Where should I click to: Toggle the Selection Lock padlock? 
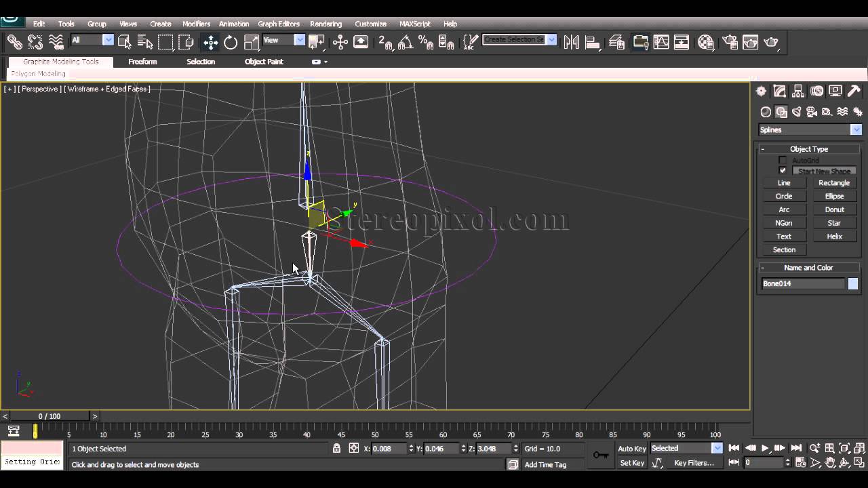(x=336, y=448)
